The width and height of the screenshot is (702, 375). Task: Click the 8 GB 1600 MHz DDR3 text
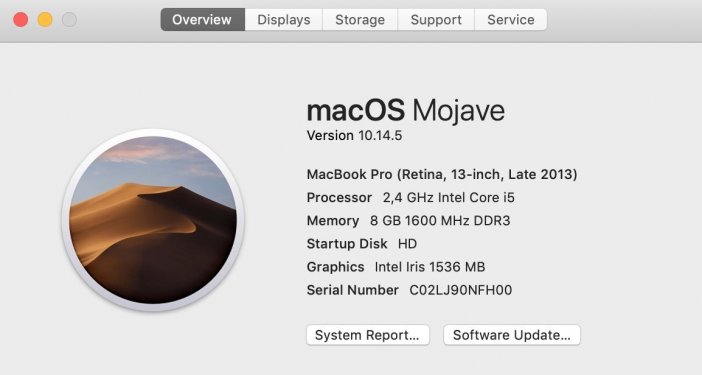pyautogui.click(x=440, y=221)
